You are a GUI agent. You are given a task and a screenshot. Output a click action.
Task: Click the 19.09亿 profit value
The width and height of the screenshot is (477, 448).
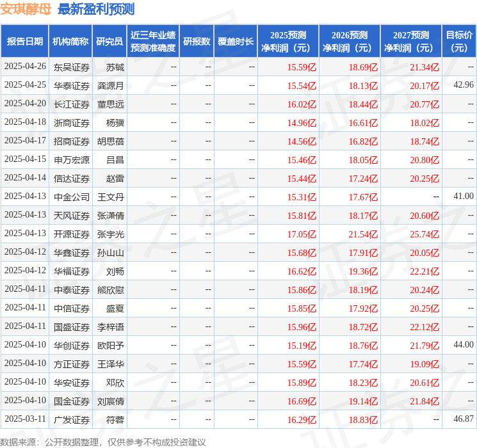point(424,364)
